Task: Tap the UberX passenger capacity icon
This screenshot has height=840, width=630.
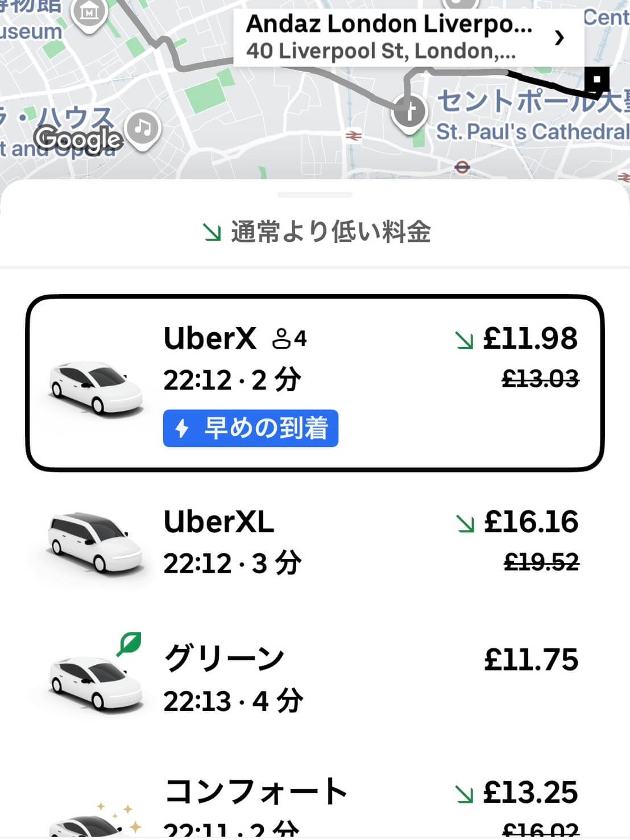Action: [x=289, y=338]
